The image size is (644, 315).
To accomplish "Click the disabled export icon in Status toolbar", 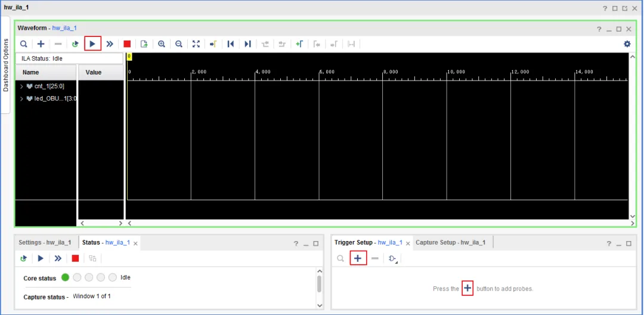I will coord(92,258).
